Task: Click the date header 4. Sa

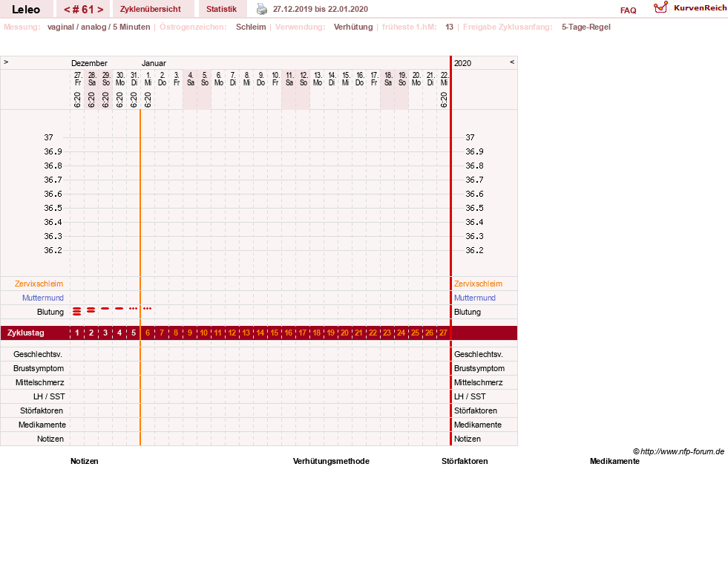Action: (x=191, y=79)
